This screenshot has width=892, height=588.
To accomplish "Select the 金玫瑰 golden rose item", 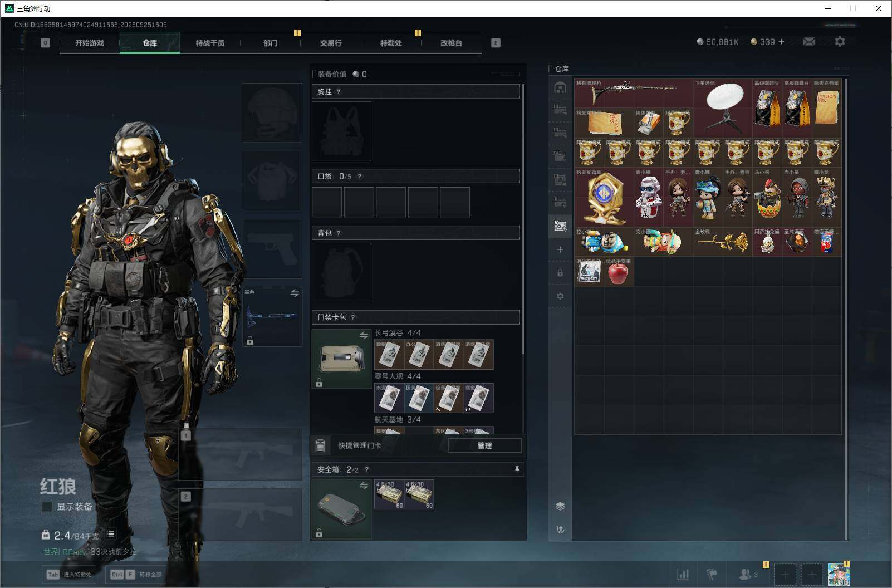I will pyautogui.click(x=723, y=242).
